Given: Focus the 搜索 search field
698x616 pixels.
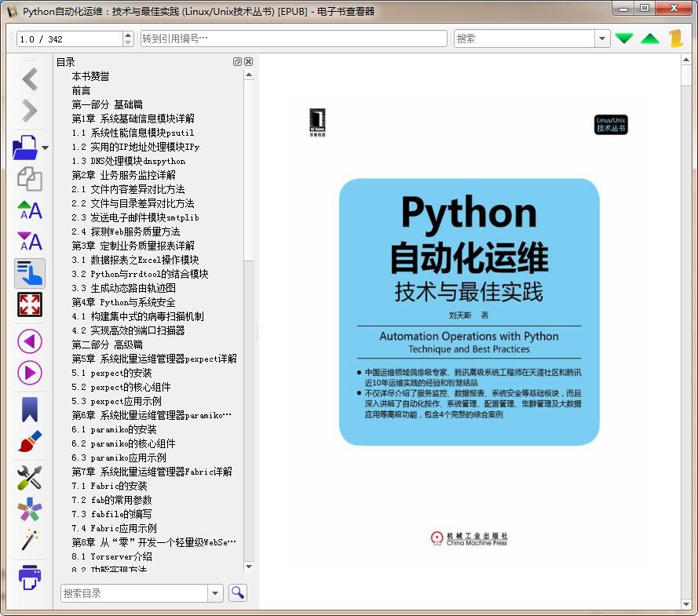Looking at the screenshot, I should tap(524, 38).
